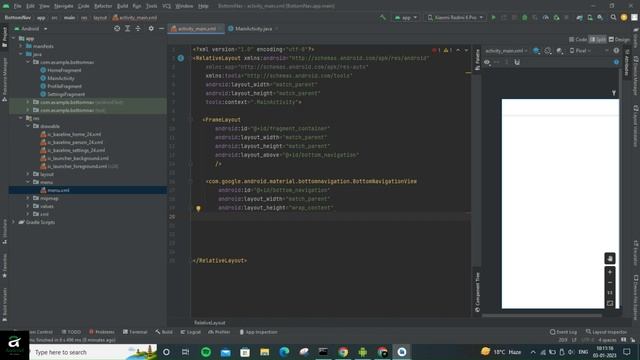This screenshot has width=640, height=360.
Task: Zoom in the layout preview with plus
Action: (610, 272)
